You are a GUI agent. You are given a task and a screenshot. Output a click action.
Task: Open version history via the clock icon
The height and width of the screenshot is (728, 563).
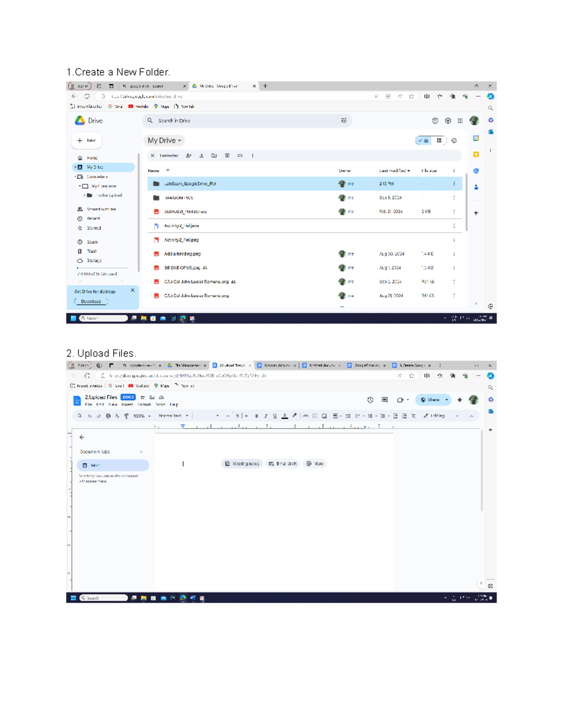point(370,399)
